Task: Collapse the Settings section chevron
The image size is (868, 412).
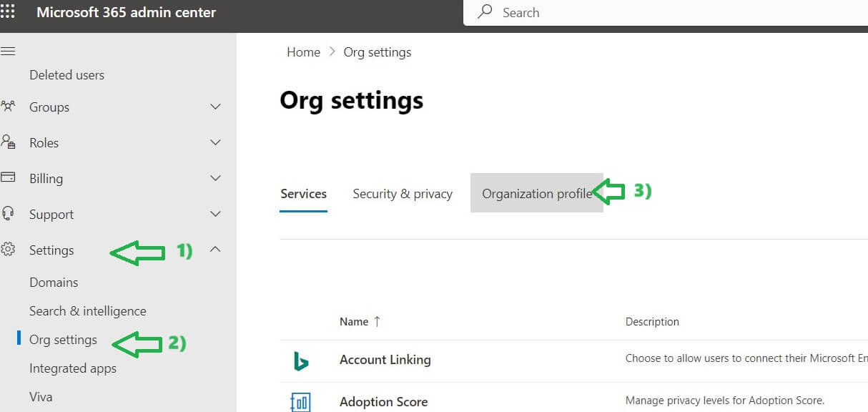Action: [215, 250]
